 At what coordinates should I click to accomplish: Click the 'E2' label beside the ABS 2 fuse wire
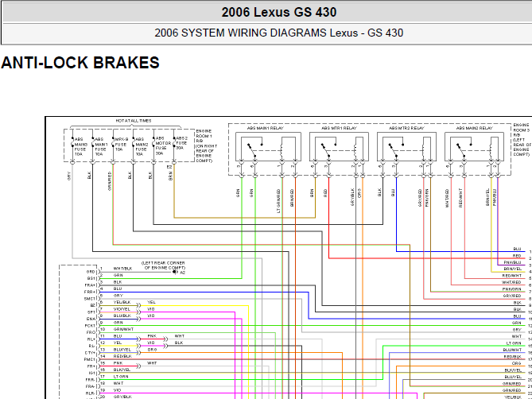pos(169,167)
